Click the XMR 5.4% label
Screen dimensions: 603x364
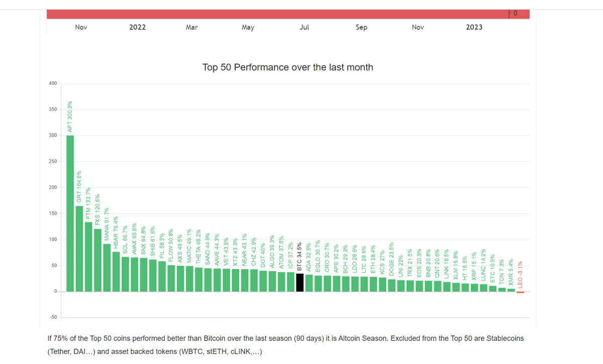(511, 273)
